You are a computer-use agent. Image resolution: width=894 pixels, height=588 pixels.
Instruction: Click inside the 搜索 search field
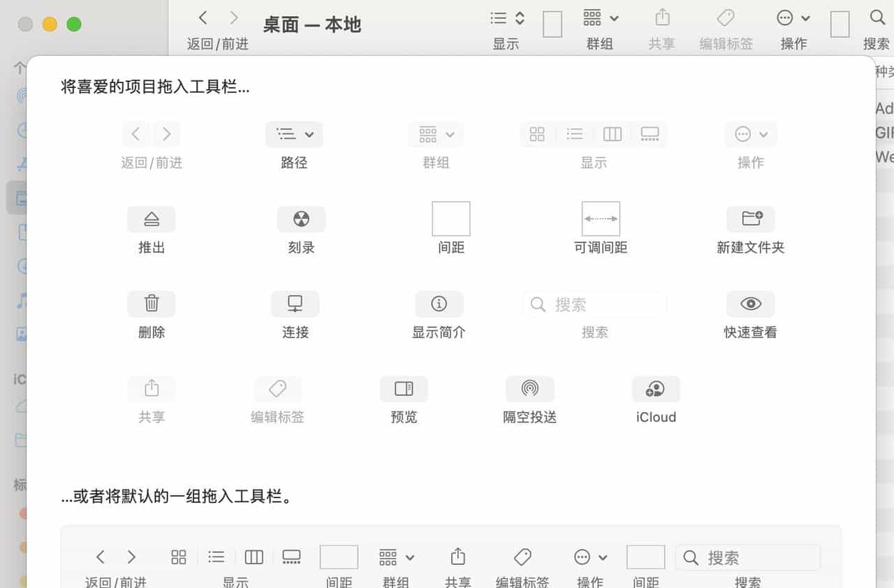(x=594, y=304)
